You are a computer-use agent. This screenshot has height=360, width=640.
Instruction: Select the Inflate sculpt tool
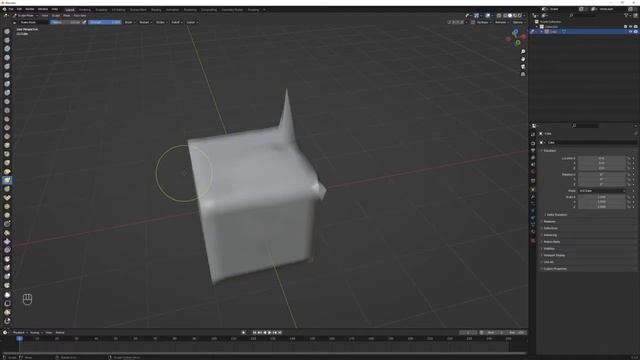[x=7, y=84]
